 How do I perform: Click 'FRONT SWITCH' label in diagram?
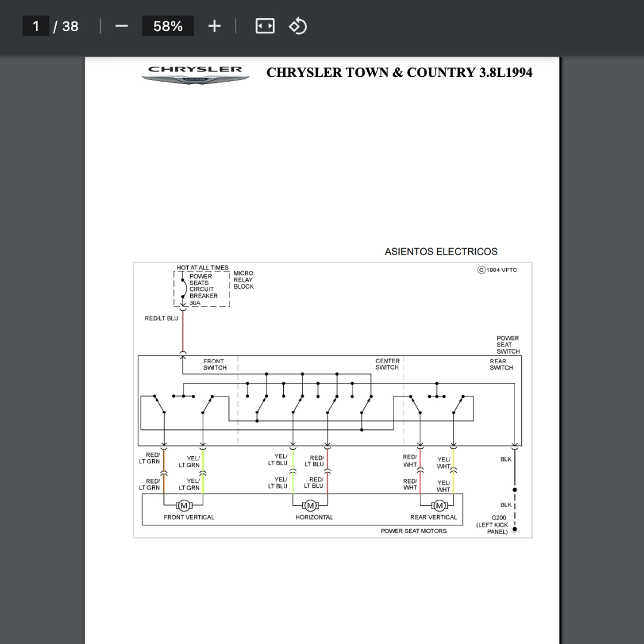pos(215,364)
